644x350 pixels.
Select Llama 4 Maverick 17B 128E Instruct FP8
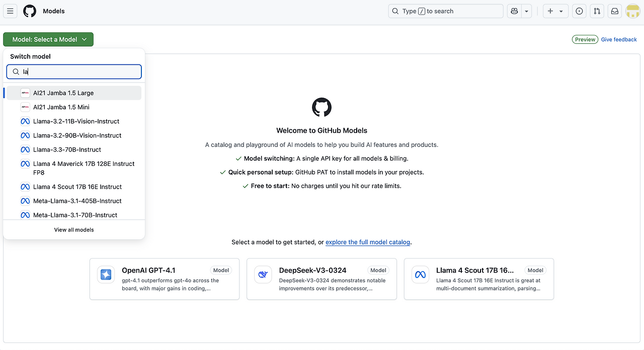coord(74,168)
